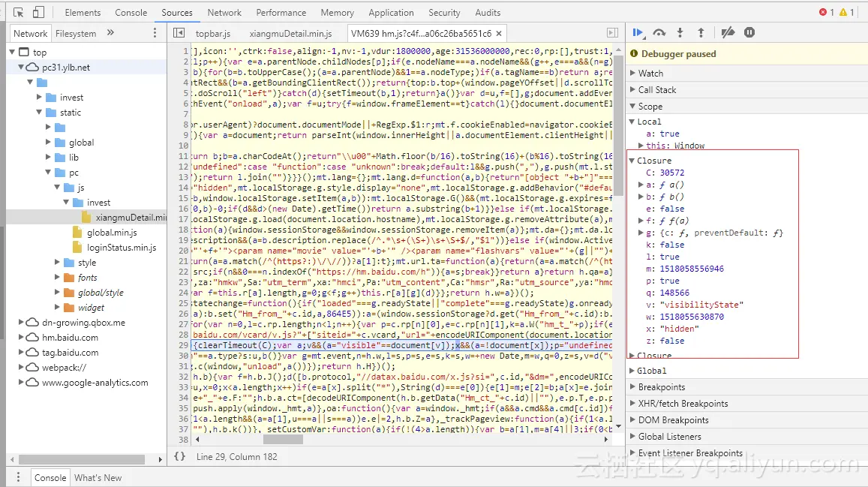Viewport: 868px width, 487px height.
Task: Step into next function call
Action: click(680, 33)
